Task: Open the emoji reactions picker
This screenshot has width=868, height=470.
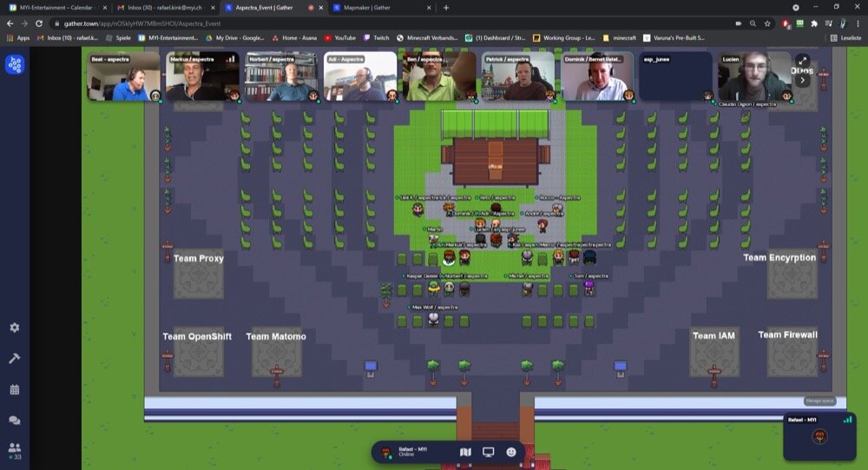Action: tap(511, 452)
